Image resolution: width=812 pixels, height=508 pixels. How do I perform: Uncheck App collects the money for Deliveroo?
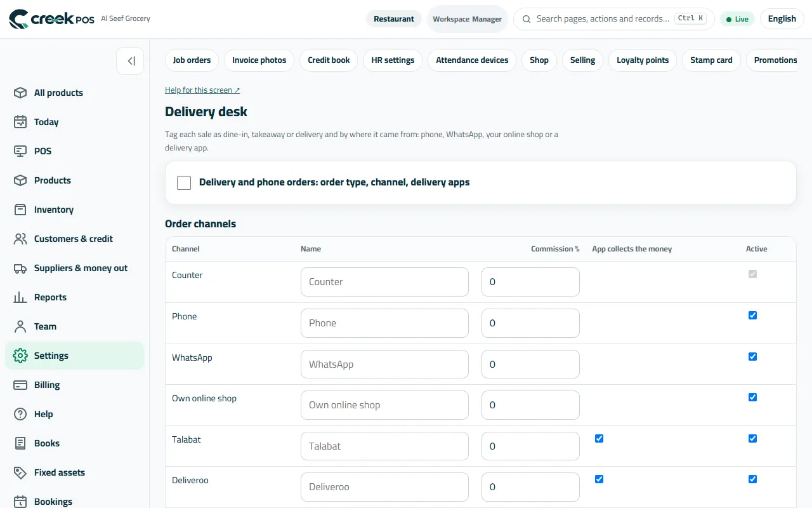(x=599, y=479)
